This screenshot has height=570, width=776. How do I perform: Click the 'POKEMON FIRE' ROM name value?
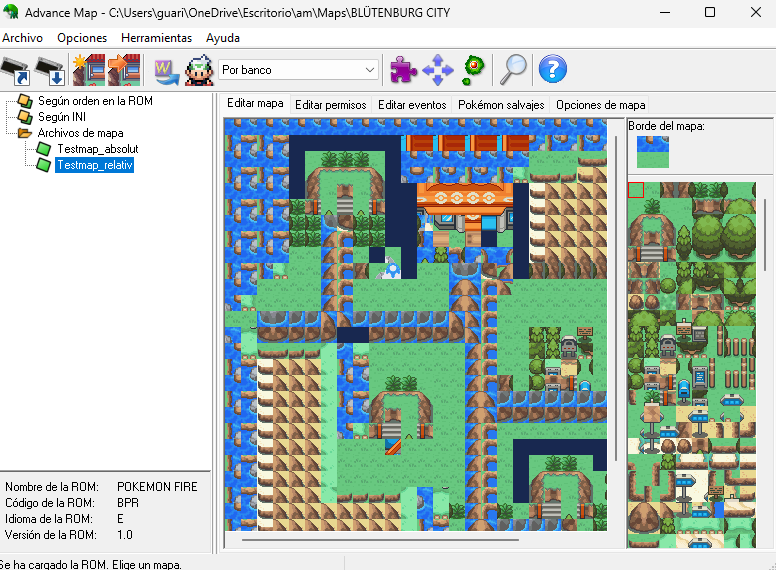coord(157,487)
